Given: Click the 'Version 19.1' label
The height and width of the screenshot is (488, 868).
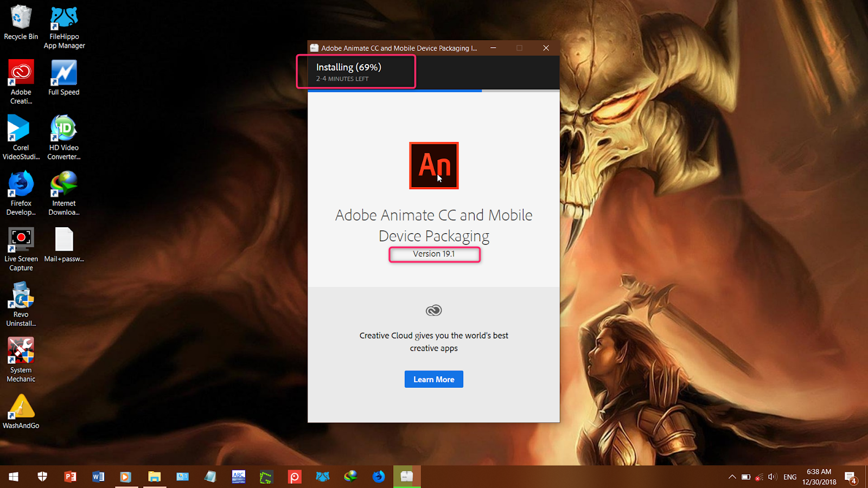Looking at the screenshot, I should click(434, 254).
